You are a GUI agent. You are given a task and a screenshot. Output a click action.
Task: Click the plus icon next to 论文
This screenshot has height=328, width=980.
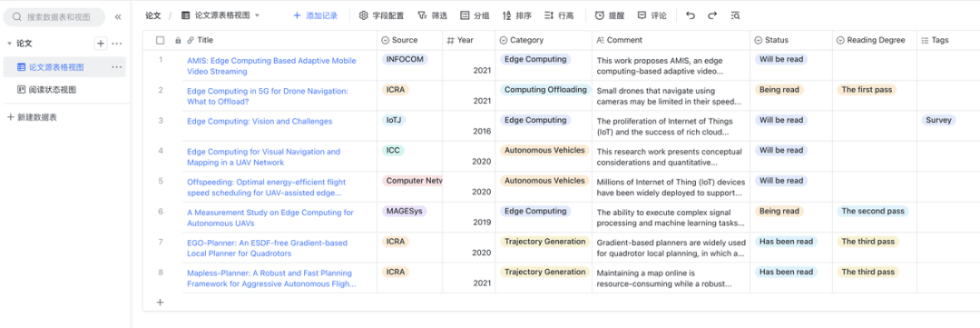(x=100, y=44)
